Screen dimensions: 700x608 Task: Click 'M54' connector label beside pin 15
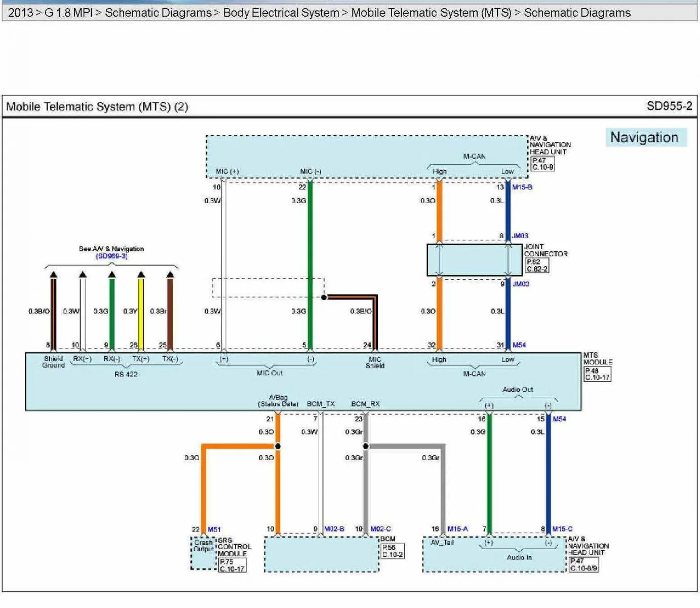pos(560,419)
